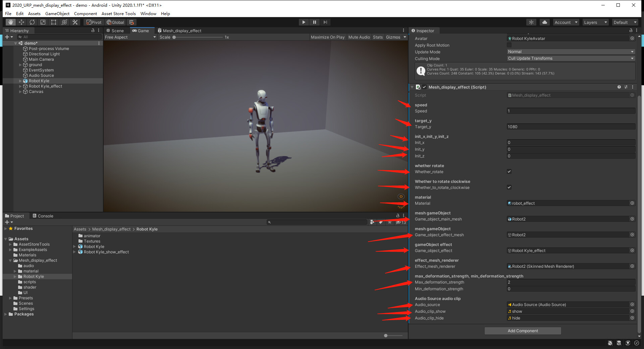
Task: Open Unity cloud services via cloud icon
Action: tap(544, 22)
